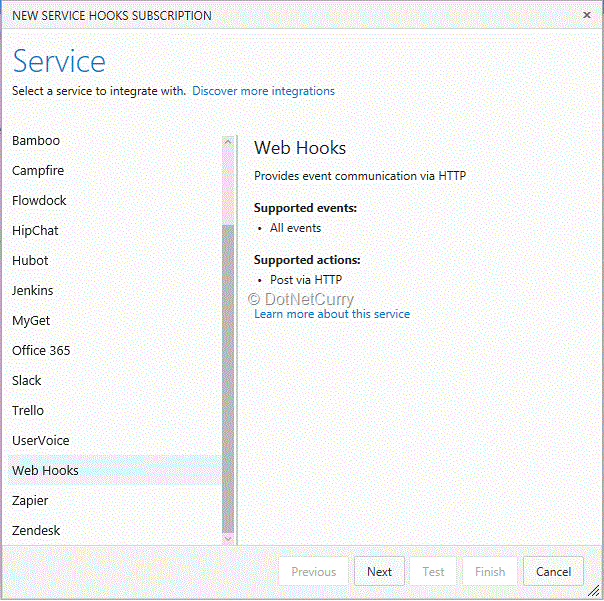Click the Finish button
604x601 pixels.
tap(490, 572)
